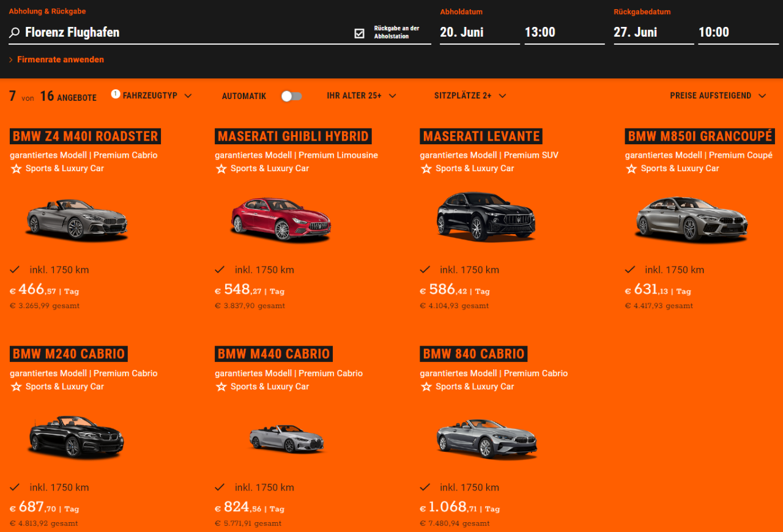The height and width of the screenshot is (532, 783).
Task: Click the € 548,27 per day price
Action: (x=250, y=290)
